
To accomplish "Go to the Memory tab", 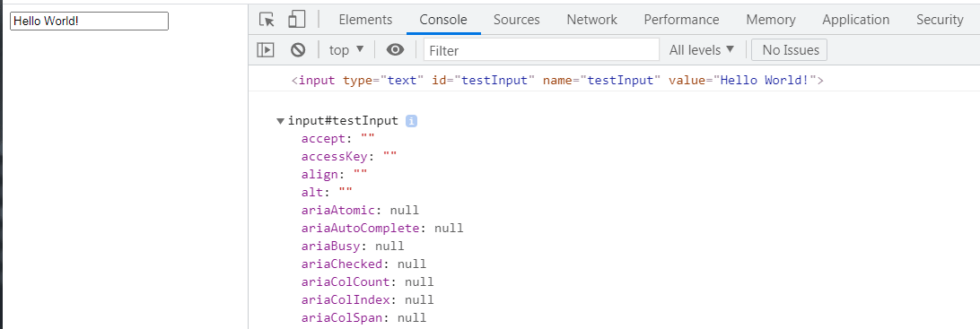I will (771, 20).
